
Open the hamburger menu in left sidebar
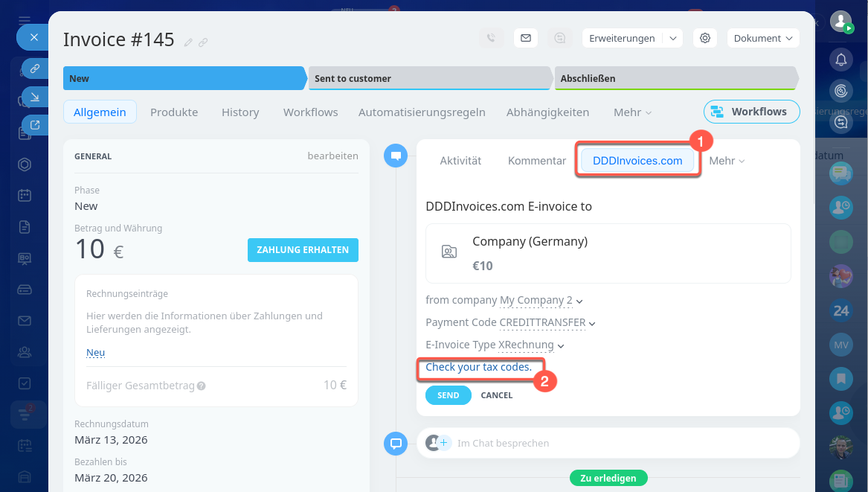coord(25,21)
